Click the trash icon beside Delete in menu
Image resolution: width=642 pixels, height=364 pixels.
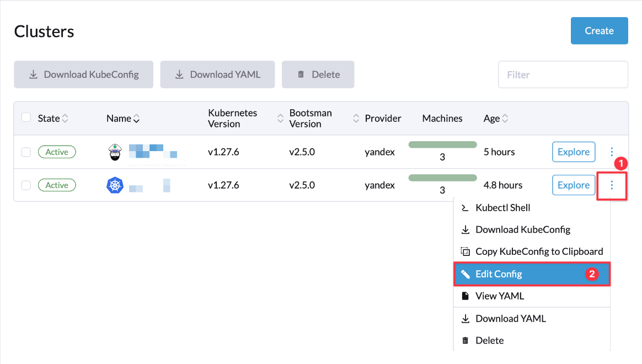(x=465, y=341)
